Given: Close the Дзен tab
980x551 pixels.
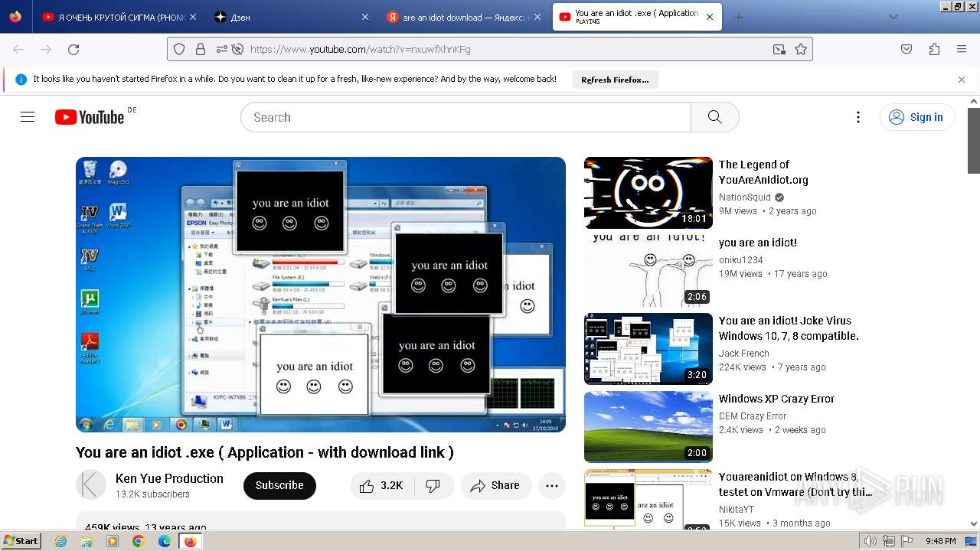Looking at the screenshot, I should (365, 17).
